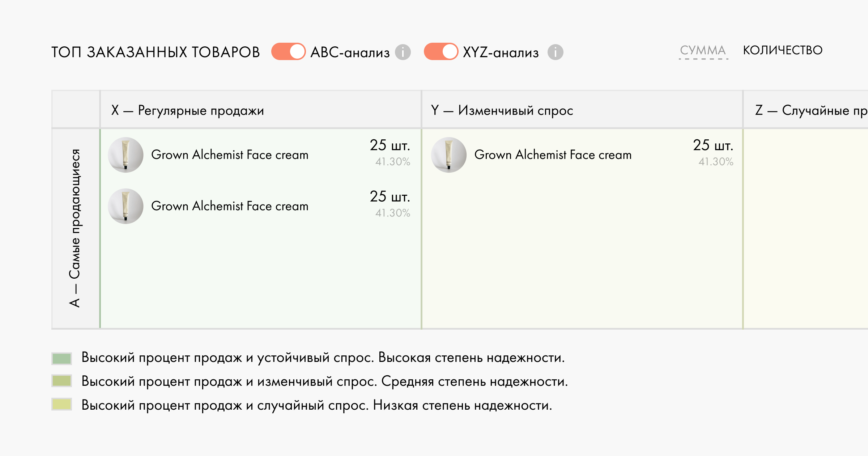Image resolution: width=868 pixels, height=456 pixels.
Task: Open second Face cream thumbnail in X column
Action: pos(125,206)
